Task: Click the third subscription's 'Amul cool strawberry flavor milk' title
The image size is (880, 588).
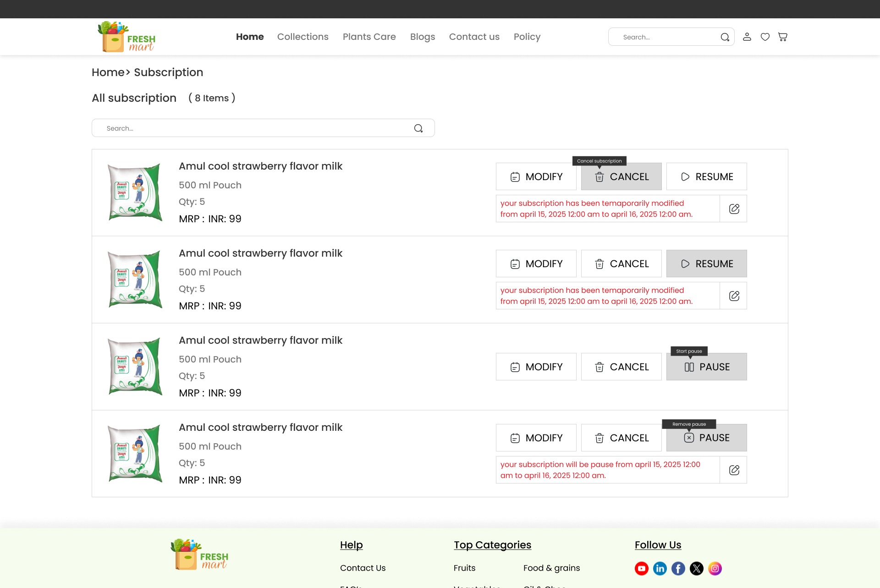Action: click(x=260, y=340)
